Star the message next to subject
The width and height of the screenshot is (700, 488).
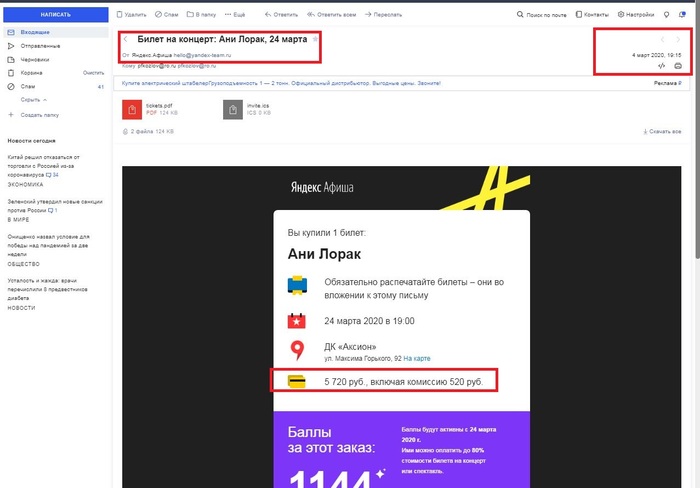point(315,39)
